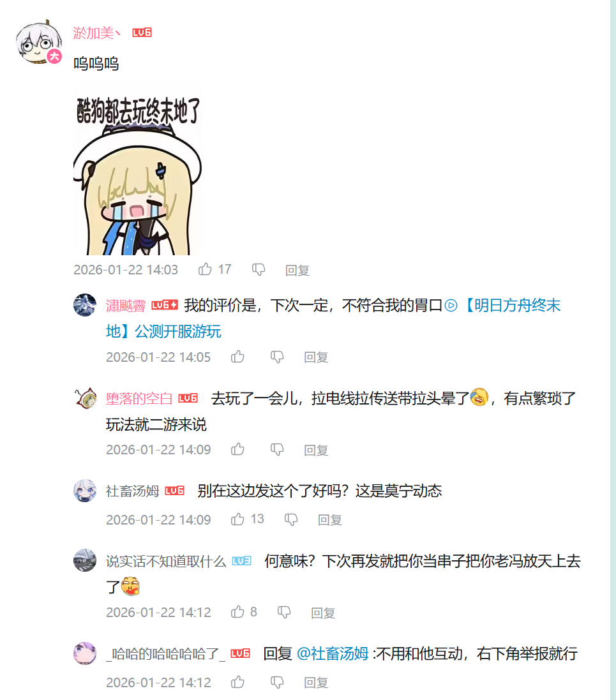The image size is (616, 700).
Task: Like 堕落的空白's comment about 传送带
Action: click(x=237, y=449)
